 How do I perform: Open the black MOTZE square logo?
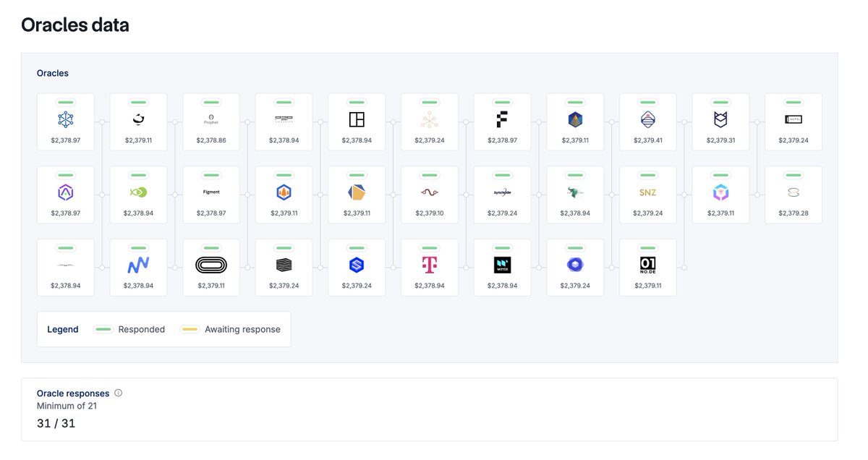(502, 265)
